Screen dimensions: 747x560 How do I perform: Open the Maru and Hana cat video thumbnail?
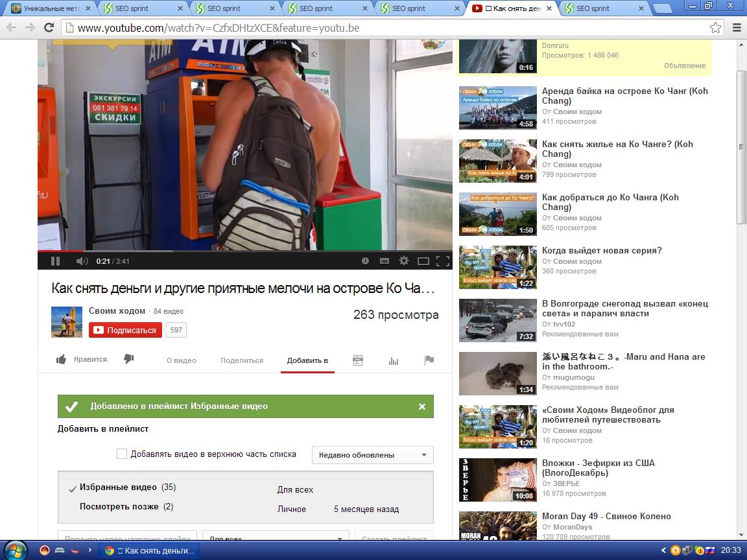point(498,374)
